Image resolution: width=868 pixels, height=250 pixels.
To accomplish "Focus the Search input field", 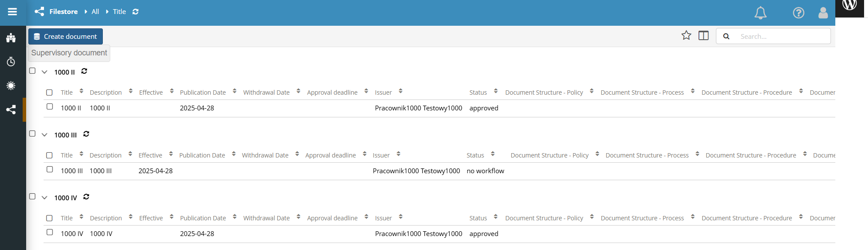I will click(783, 36).
